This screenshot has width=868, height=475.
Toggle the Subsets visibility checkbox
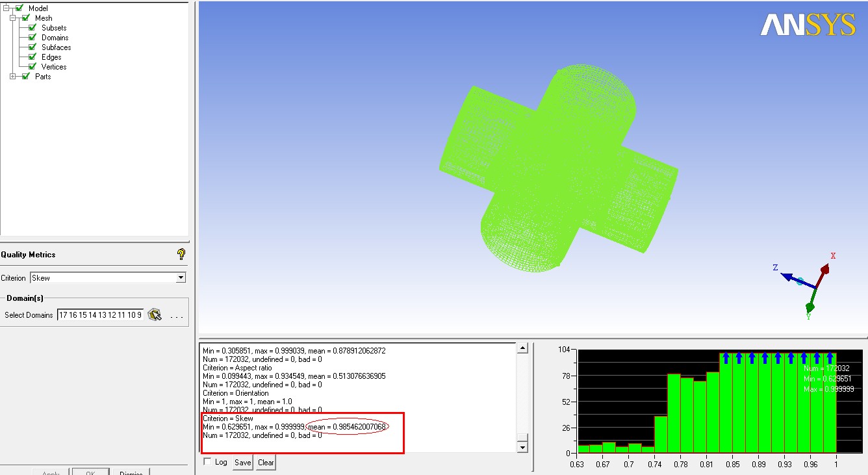(32, 28)
